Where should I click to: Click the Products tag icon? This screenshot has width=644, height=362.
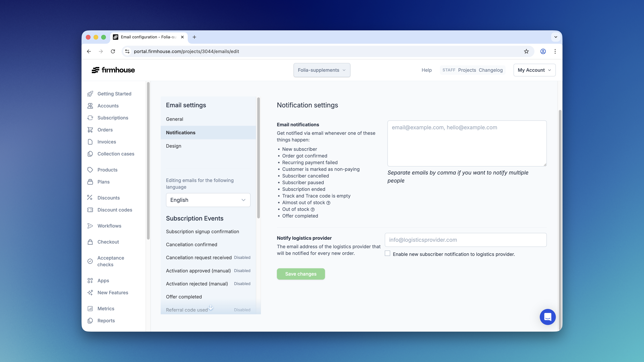(x=90, y=170)
